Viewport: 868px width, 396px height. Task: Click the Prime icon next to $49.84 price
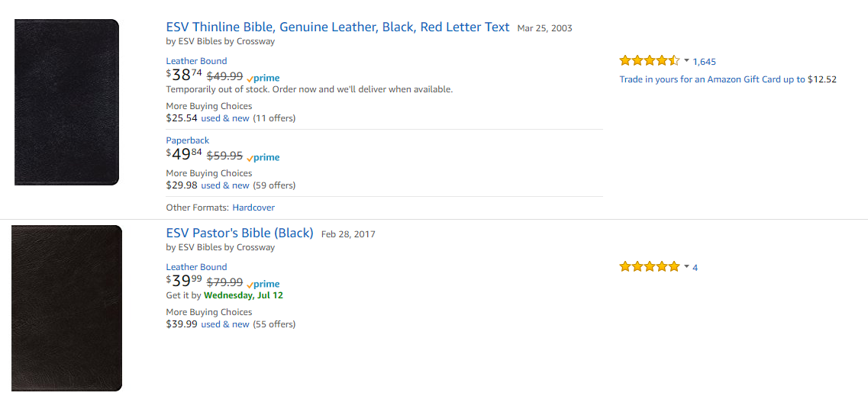coord(263,157)
